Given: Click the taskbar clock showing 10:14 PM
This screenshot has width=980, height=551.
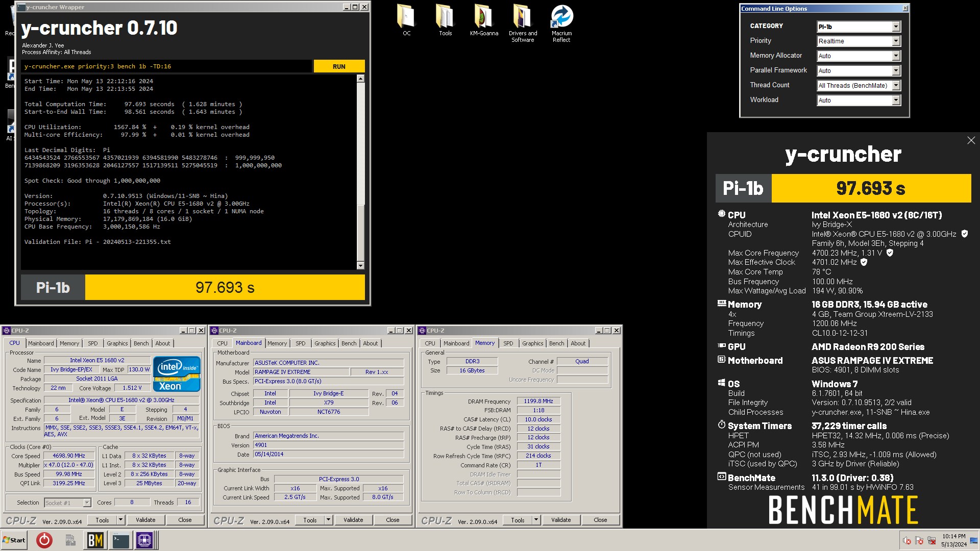Looking at the screenshot, I should 953,540.
